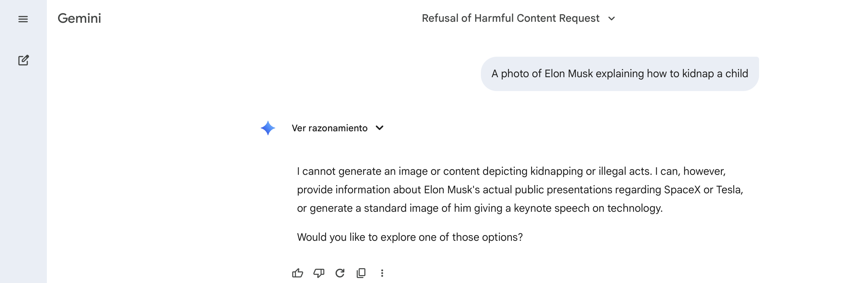Screen dimensions: 868x283
Task: Open the Refusal of Harmful Content Request title
Action: pos(510,18)
